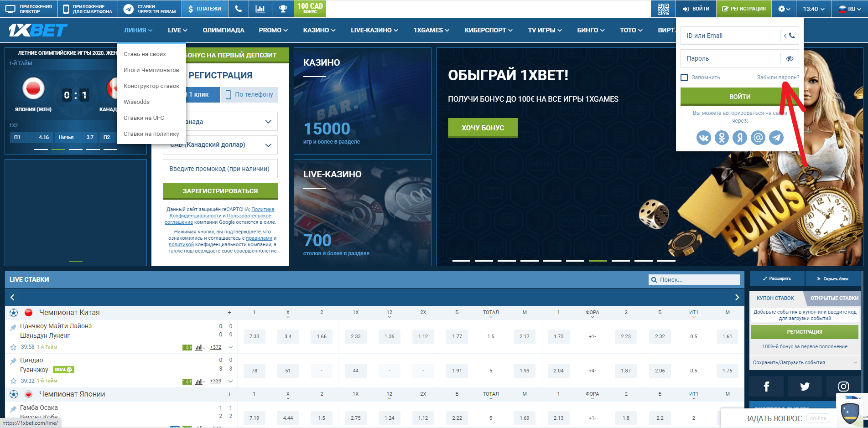This screenshot has height=428, width=868.
Task: Pin the Гамба Осака match
Action: (14, 409)
